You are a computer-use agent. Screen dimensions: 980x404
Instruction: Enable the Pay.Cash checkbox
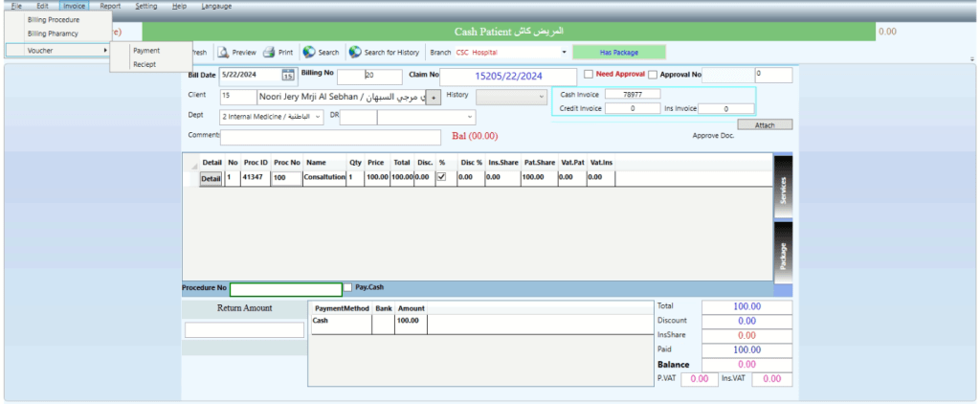(348, 287)
